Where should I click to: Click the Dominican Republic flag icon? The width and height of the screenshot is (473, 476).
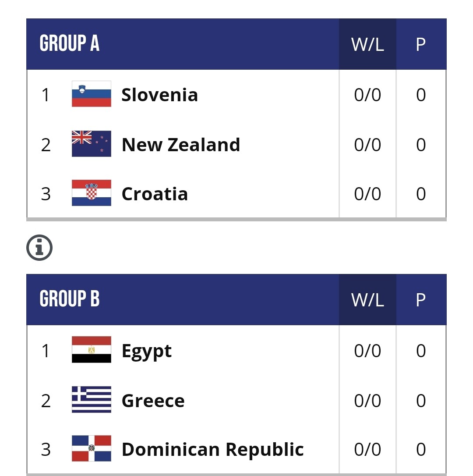[x=91, y=449]
